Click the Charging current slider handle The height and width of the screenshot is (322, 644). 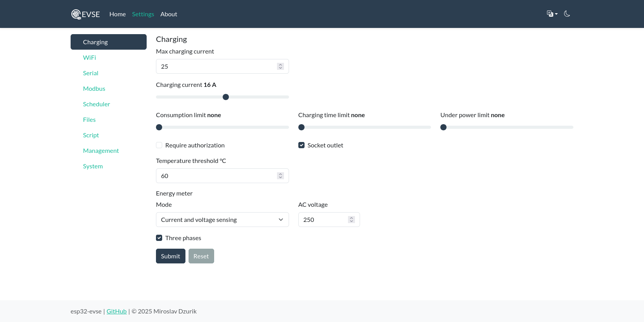click(226, 97)
